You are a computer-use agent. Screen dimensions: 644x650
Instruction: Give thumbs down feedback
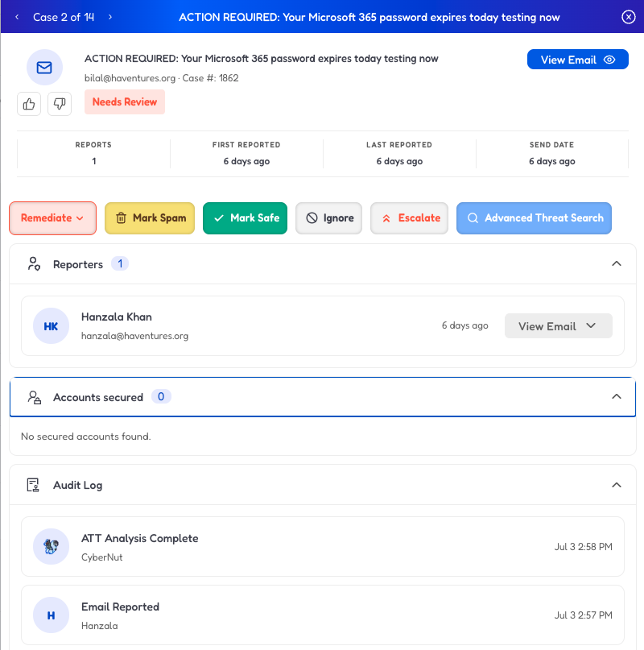pyautogui.click(x=60, y=104)
